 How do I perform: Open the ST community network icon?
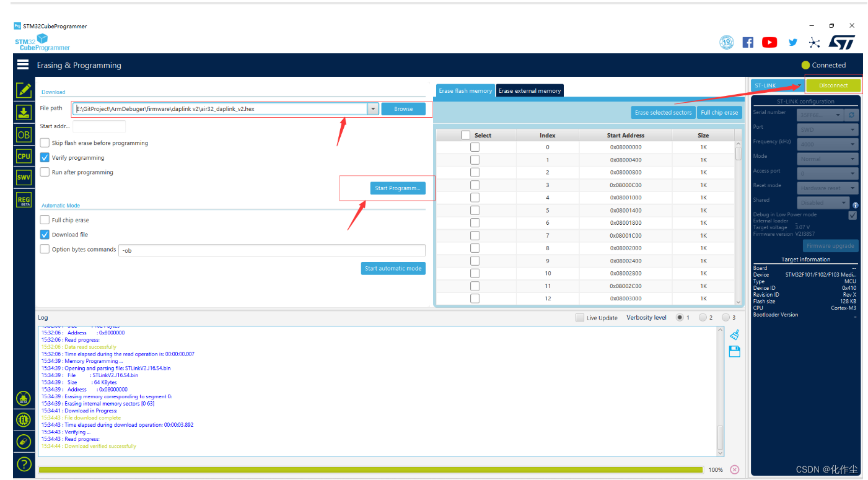click(815, 42)
